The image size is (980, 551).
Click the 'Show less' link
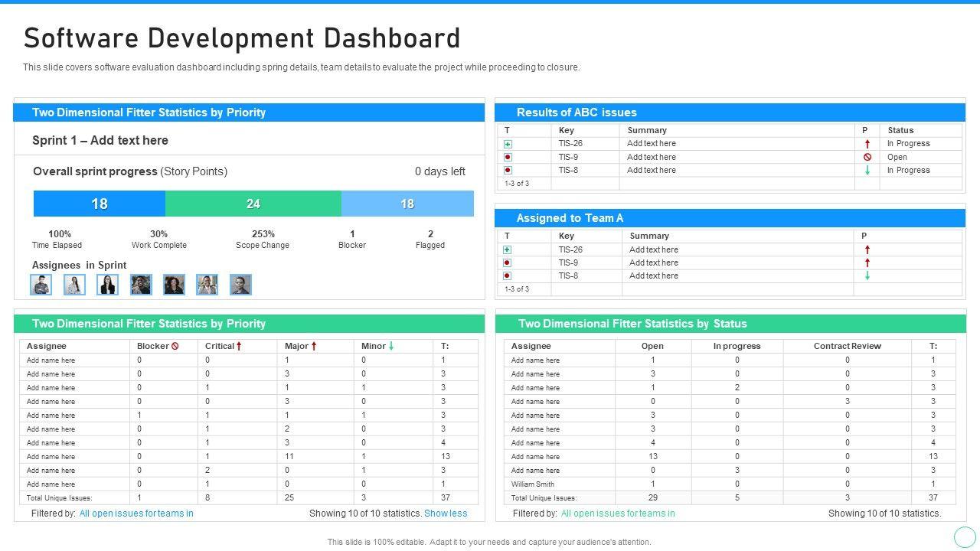click(446, 514)
